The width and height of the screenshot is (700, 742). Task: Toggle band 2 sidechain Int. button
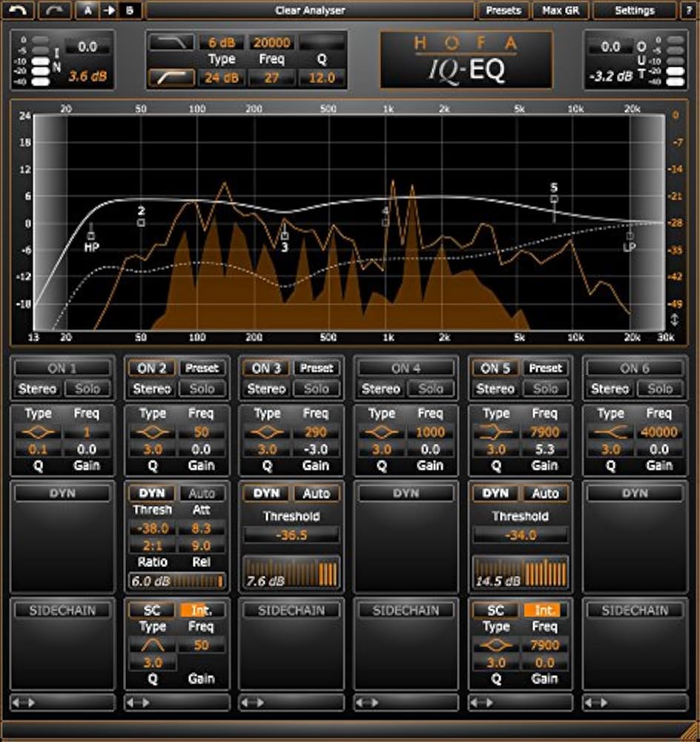pos(202,611)
